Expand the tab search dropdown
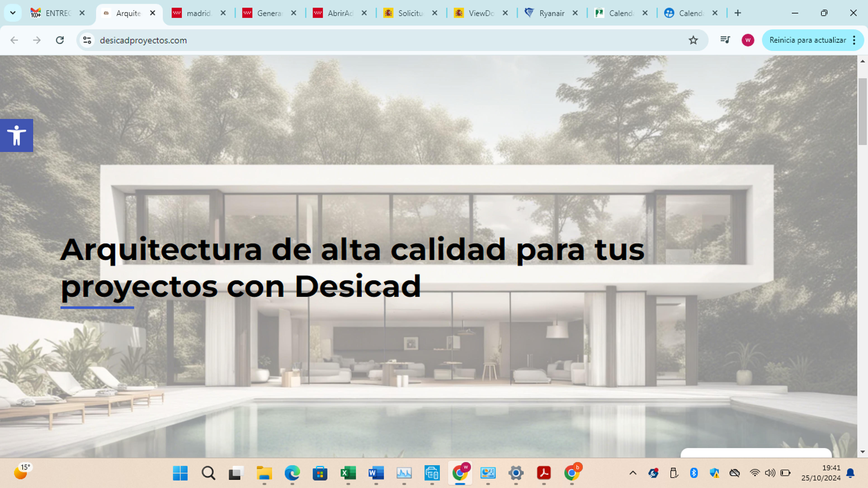The image size is (868, 488). click(13, 13)
